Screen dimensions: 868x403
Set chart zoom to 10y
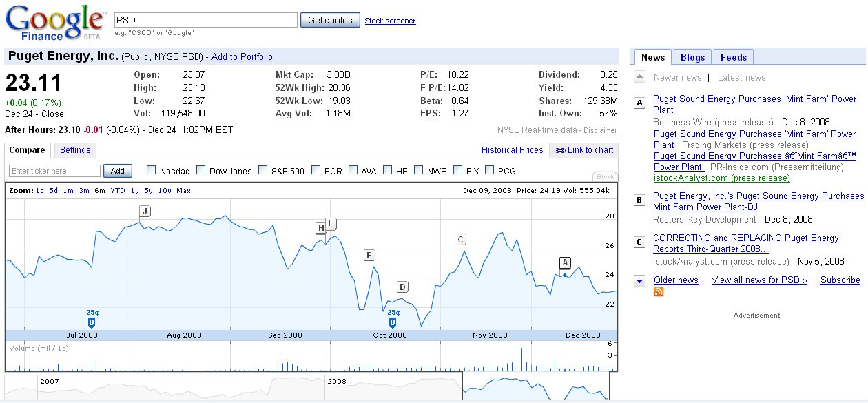pyautogui.click(x=165, y=190)
